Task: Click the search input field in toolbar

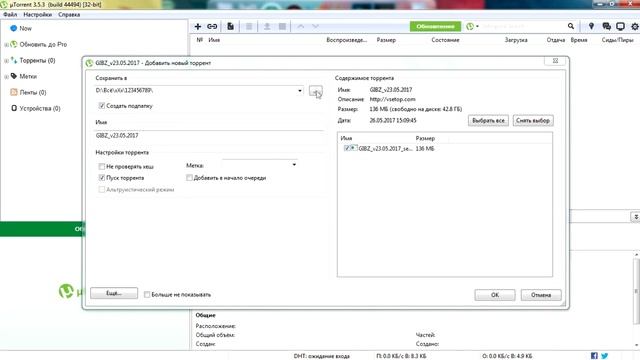Action: coord(523,27)
